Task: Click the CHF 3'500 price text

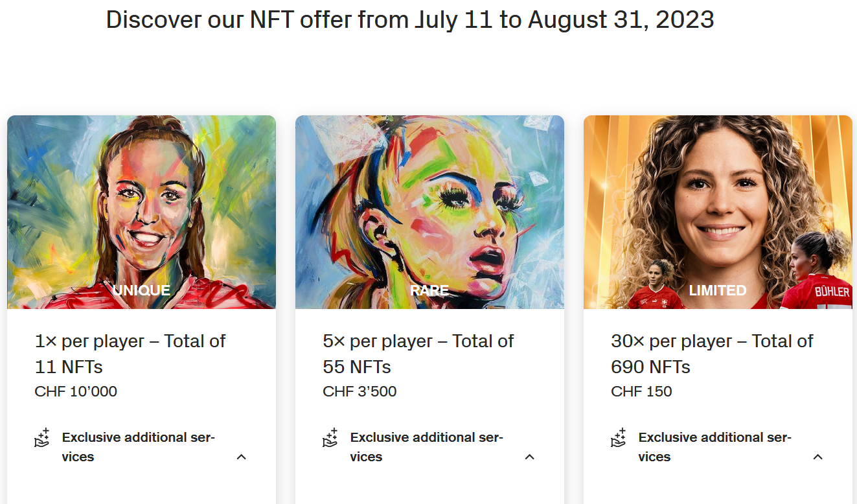Action: pyautogui.click(x=360, y=391)
